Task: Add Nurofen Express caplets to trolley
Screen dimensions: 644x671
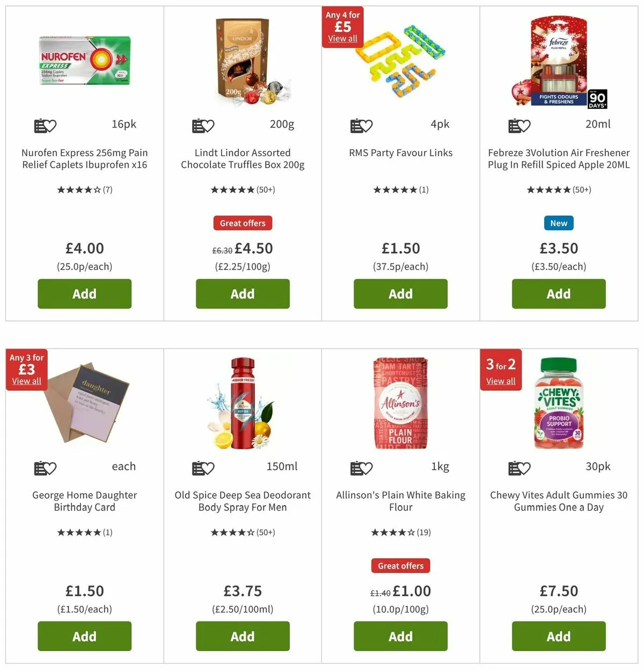Action: tap(85, 294)
